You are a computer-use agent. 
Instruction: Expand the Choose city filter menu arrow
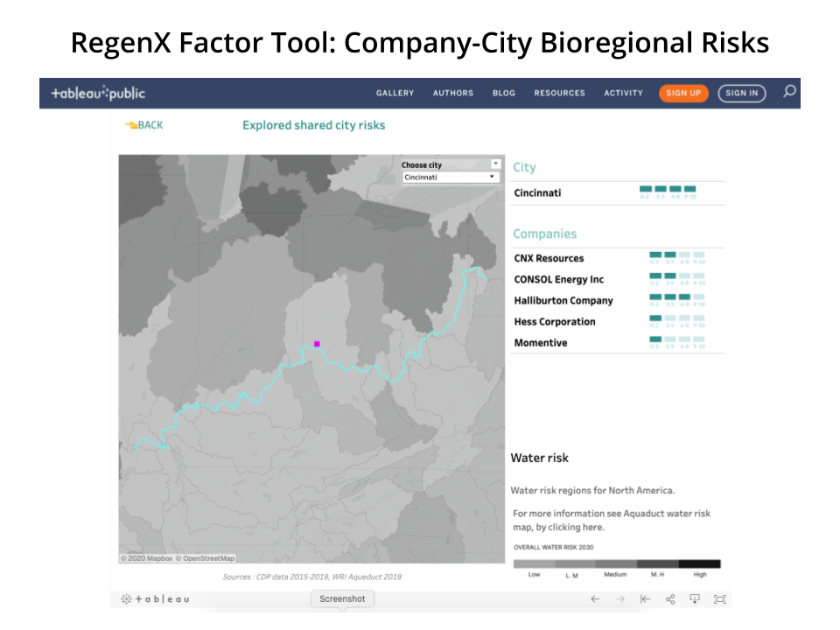[495, 164]
